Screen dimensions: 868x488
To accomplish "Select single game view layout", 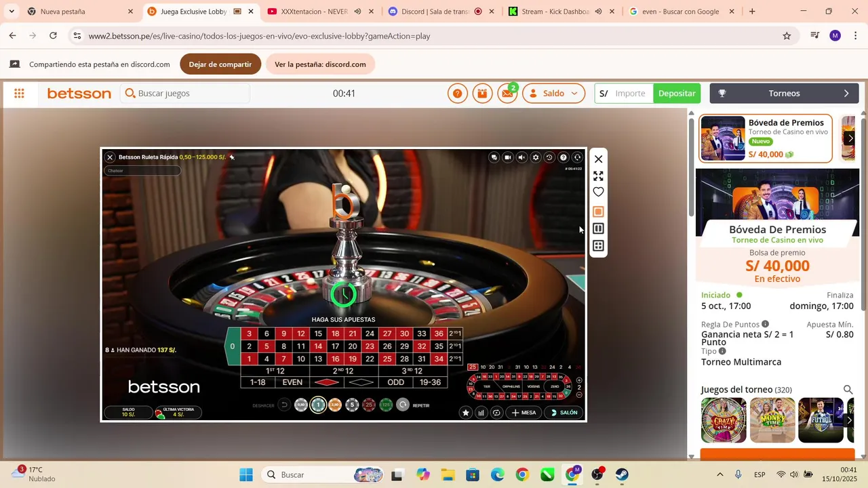I will (x=598, y=211).
